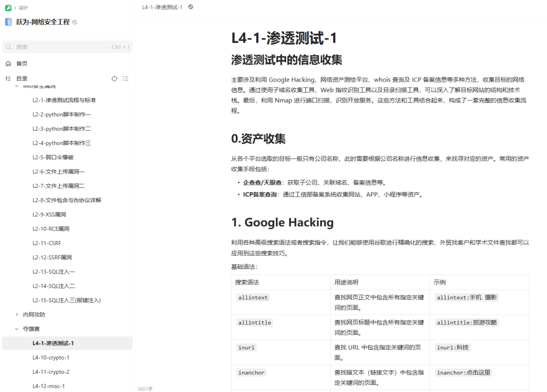The height and width of the screenshot is (392, 547).
Task: Open the 跃为-网络安全工程 knowledge base title
Action: click(x=43, y=22)
